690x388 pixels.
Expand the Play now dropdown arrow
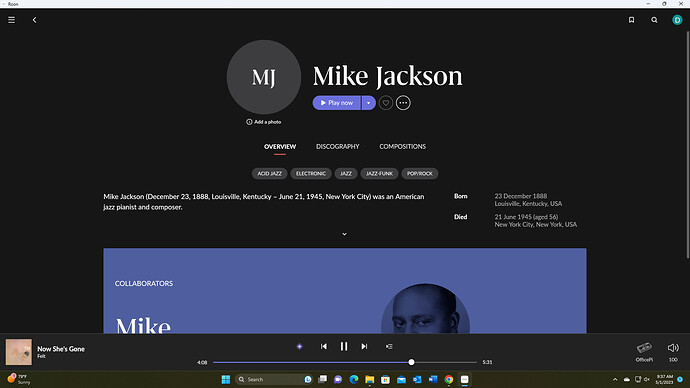click(369, 103)
